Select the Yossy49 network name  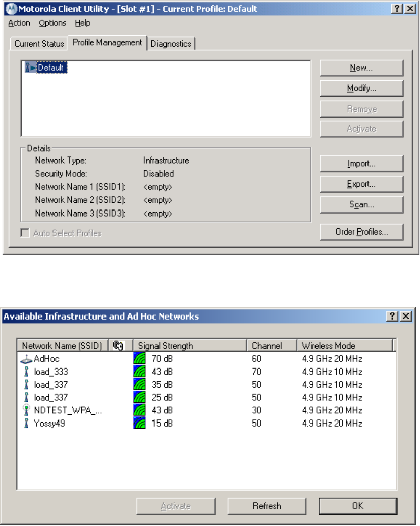click(49, 424)
